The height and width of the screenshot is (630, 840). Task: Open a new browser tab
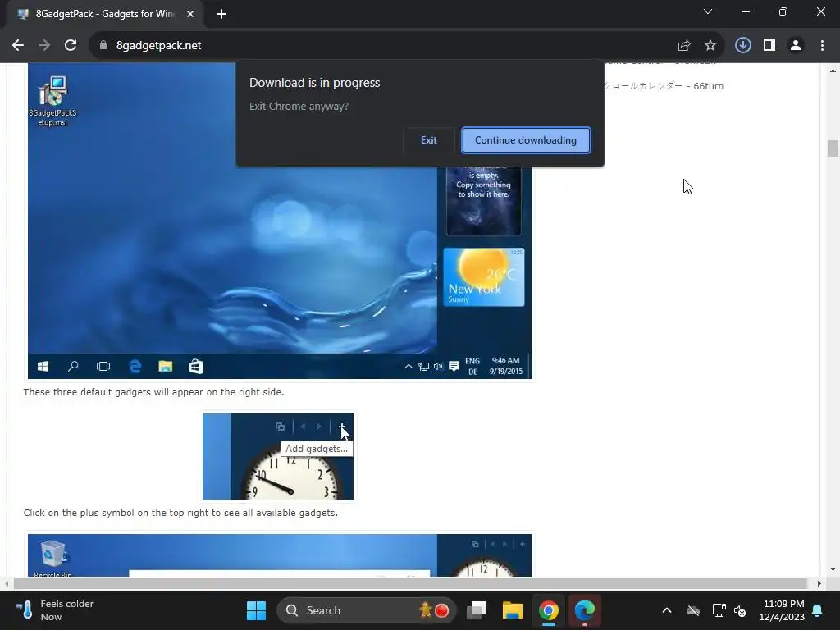pyautogui.click(x=221, y=14)
